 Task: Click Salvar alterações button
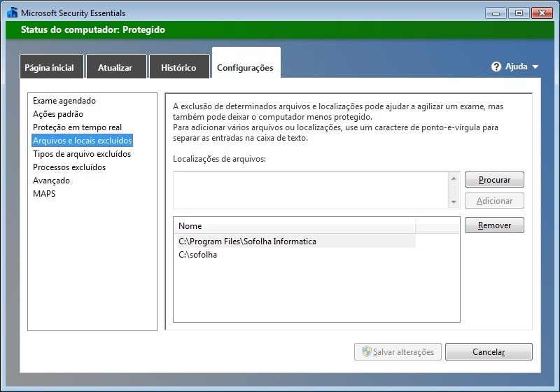(x=398, y=351)
